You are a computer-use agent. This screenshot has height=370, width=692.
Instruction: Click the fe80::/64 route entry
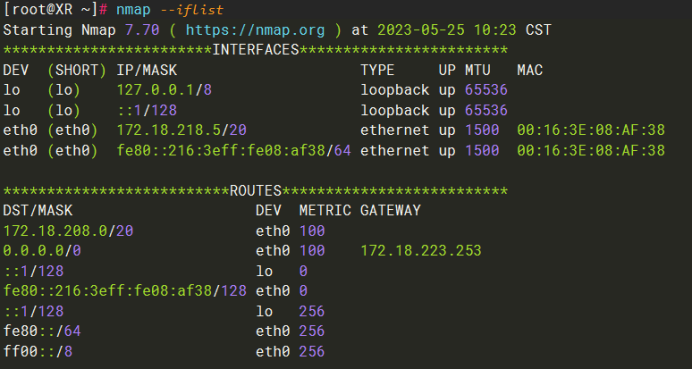point(42,331)
